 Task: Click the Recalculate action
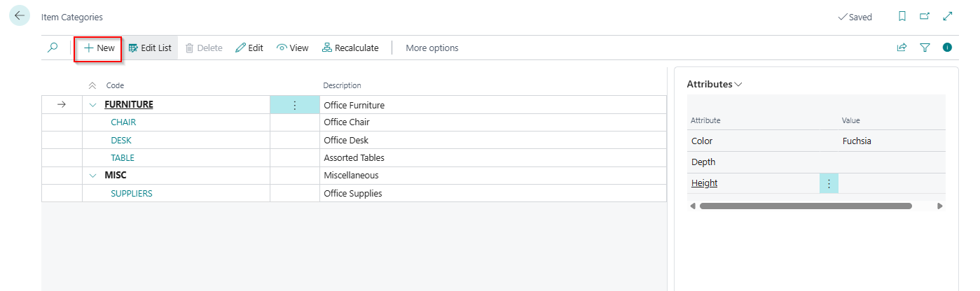tap(350, 48)
